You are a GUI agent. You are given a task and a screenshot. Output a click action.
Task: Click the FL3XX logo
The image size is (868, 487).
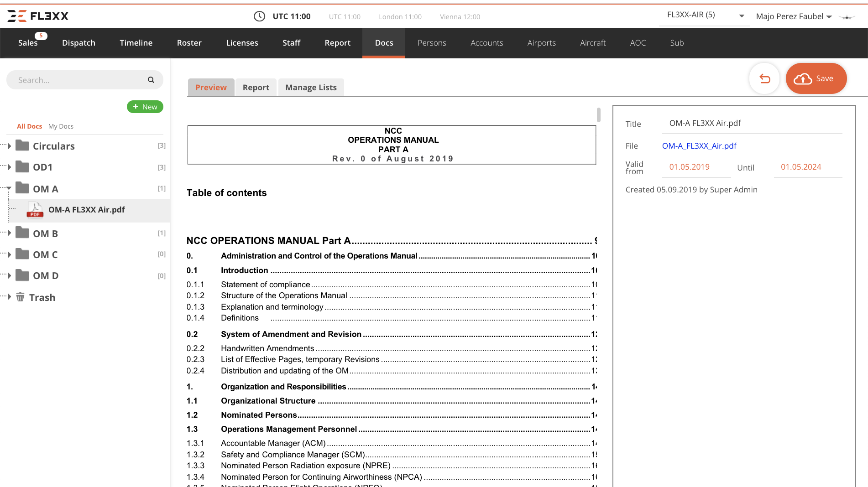pyautogui.click(x=38, y=16)
